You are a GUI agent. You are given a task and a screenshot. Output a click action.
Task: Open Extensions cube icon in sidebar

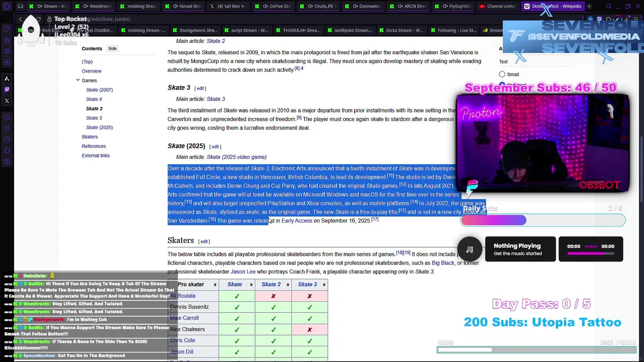(x=7, y=150)
